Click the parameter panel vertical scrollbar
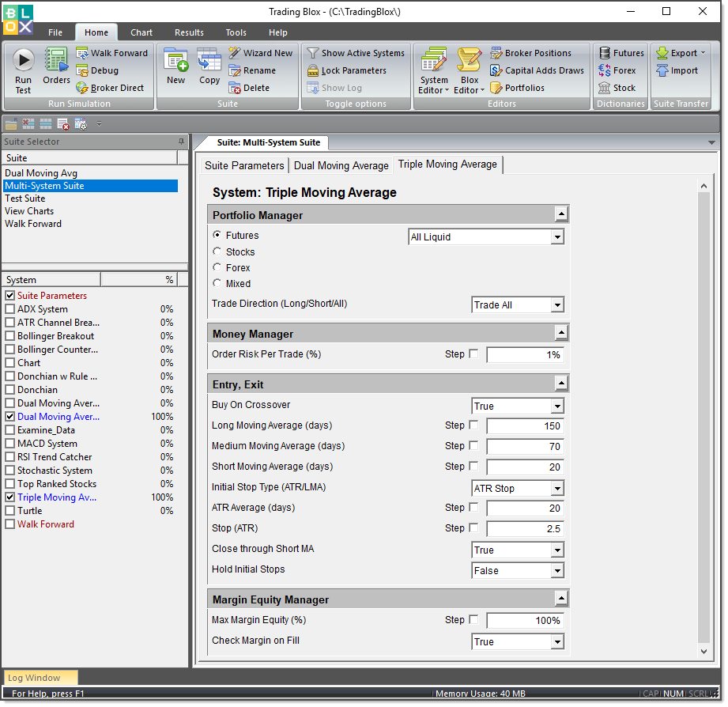This screenshot has height=707, width=728. point(703,418)
